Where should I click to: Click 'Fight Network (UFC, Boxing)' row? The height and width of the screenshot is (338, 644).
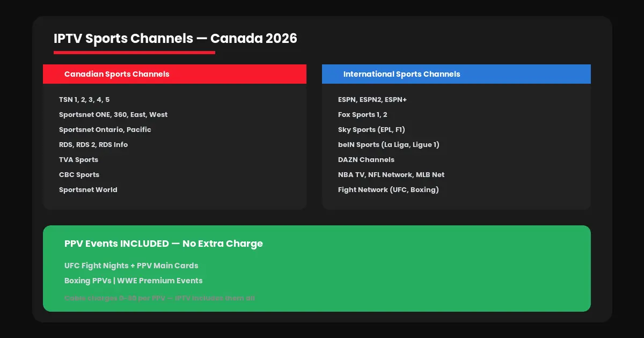tap(389, 190)
